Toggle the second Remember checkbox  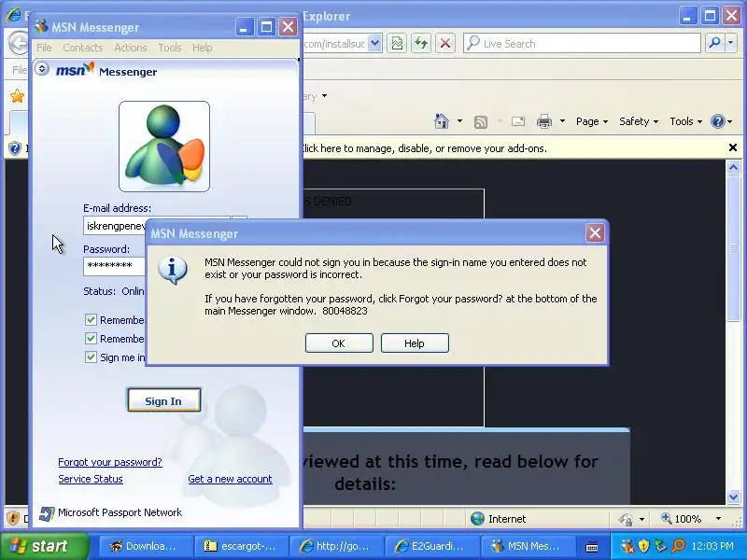coord(91,338)
